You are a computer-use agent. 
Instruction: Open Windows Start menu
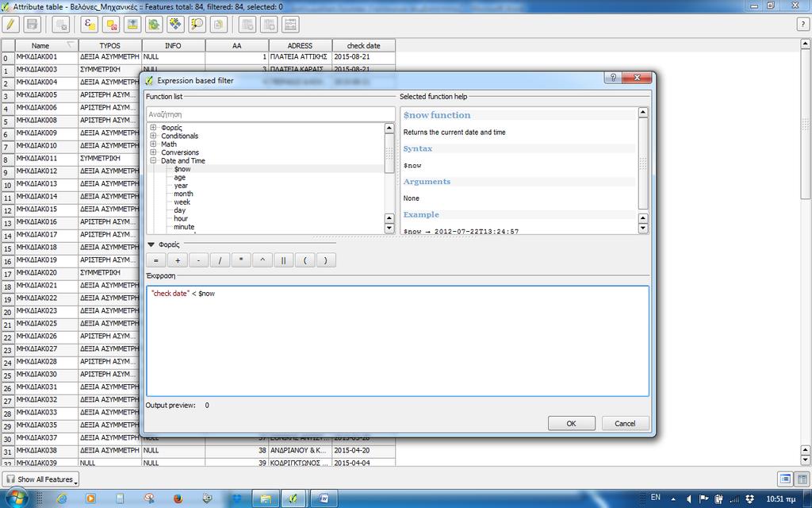(16, 498)
